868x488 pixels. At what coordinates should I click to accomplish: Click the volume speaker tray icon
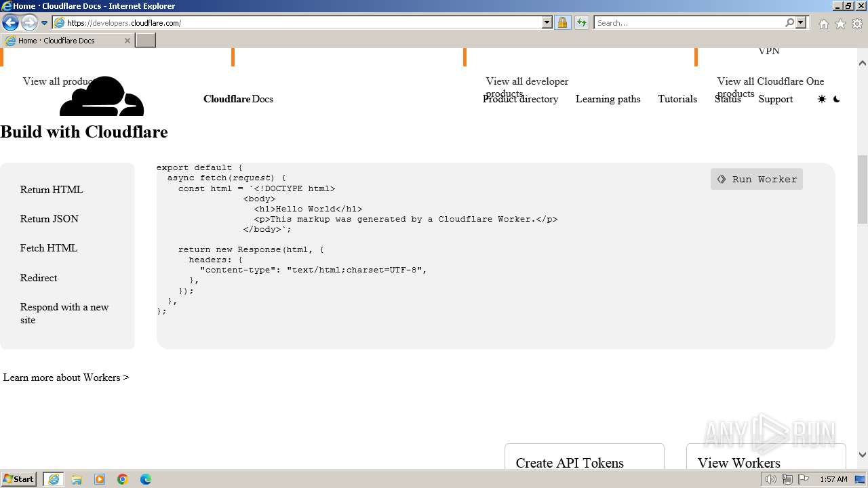click(771, 479)
